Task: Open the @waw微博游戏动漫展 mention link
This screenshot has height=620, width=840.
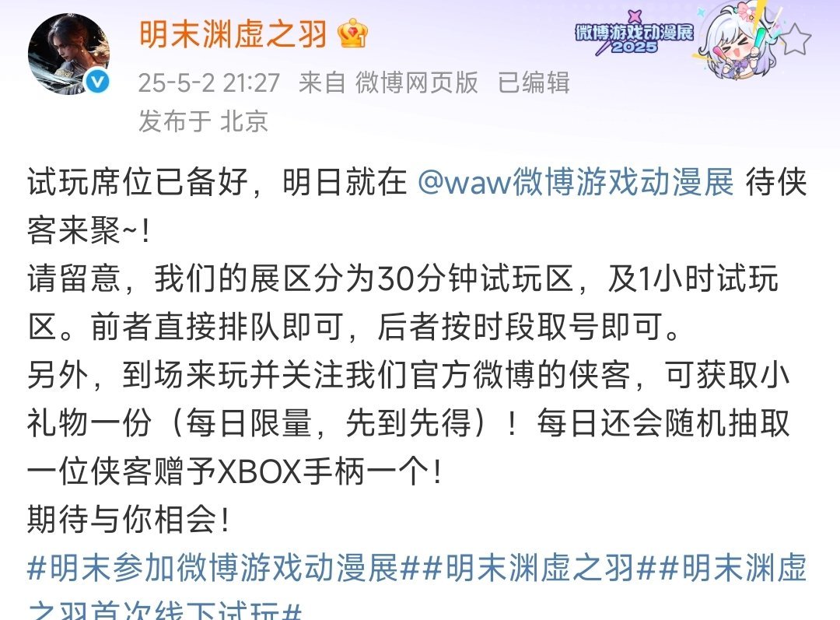Action: [x=575, y=183]
